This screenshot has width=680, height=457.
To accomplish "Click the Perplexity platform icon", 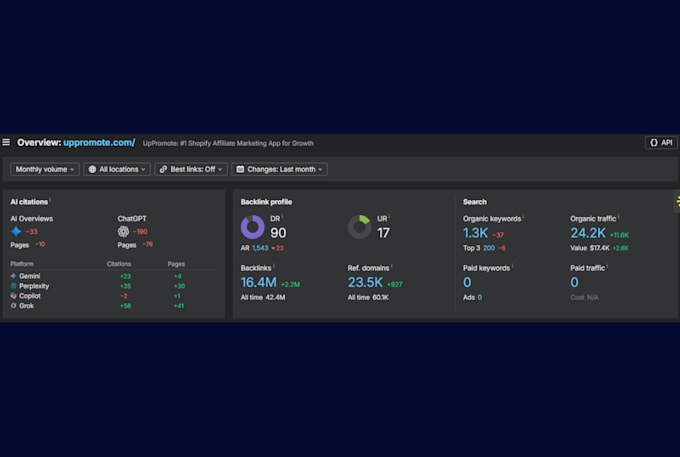I will click(x=13, y=286).
